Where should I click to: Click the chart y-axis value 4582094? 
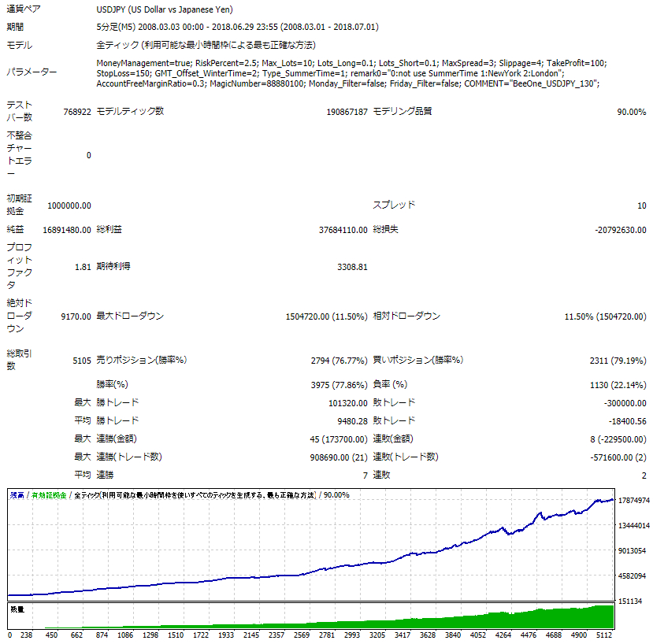[632, 576]
